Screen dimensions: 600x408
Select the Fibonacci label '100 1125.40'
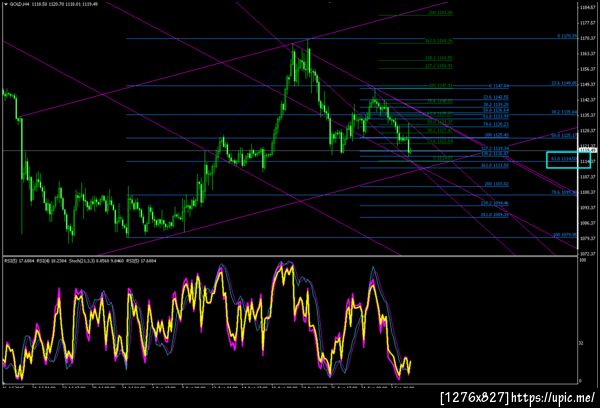click(x=497, y=135)
